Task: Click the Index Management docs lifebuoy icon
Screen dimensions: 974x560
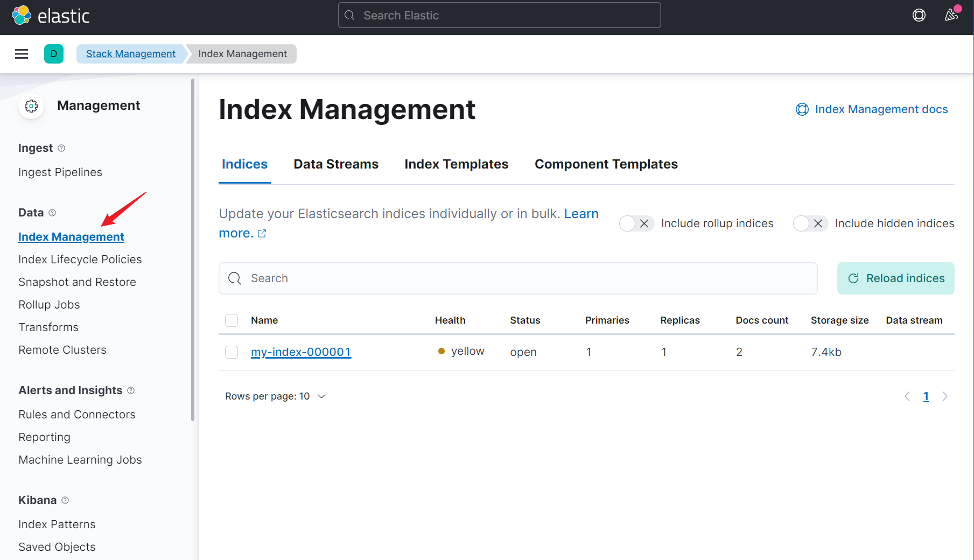Action: (x=802, y=109)
